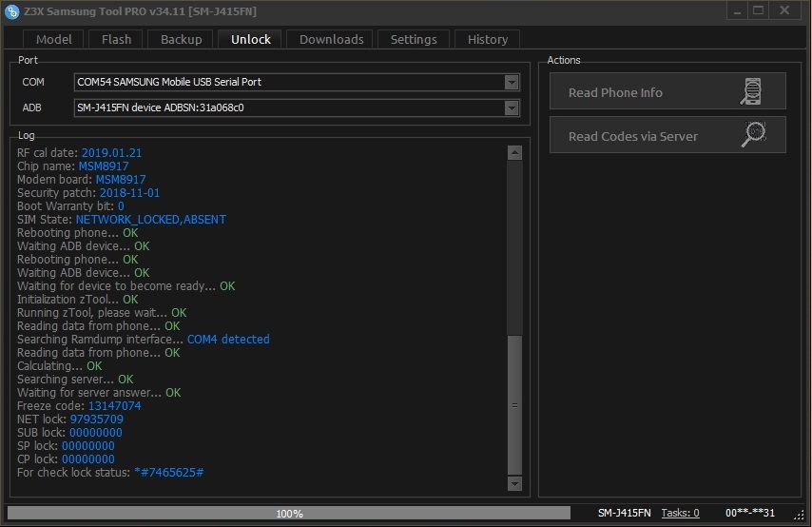Click the Chip name MSM8917 value
Viewport: 812px width, 527px height.
pos(104,166)
